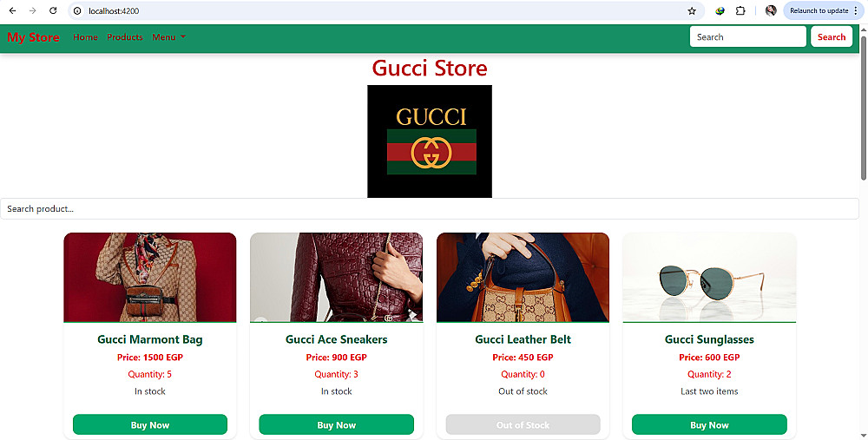
Task: Click the navbar Search button
Action: point(832,37)
